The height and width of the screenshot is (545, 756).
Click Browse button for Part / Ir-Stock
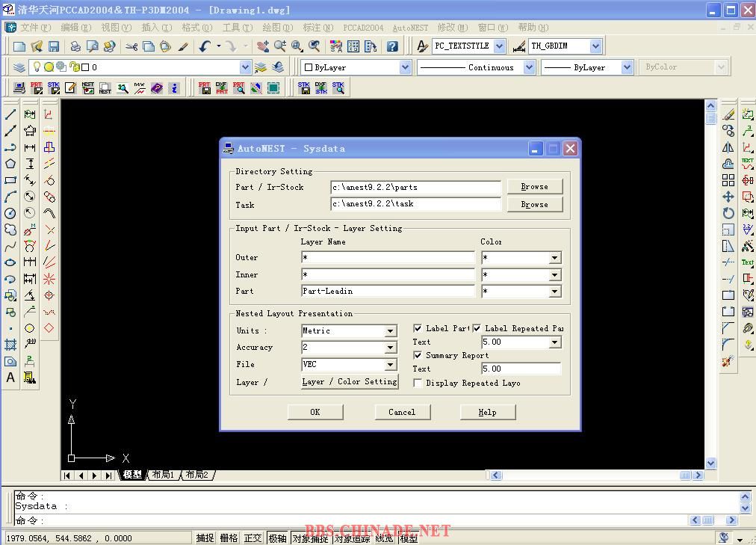[x=534, y=187]
